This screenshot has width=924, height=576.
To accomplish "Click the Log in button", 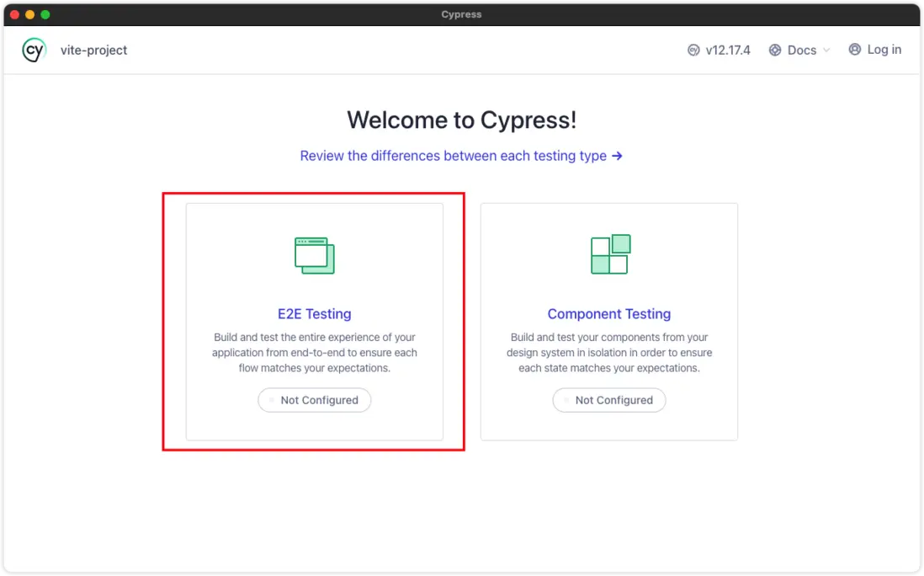I will pyautogui.click(x=875, y=50).
